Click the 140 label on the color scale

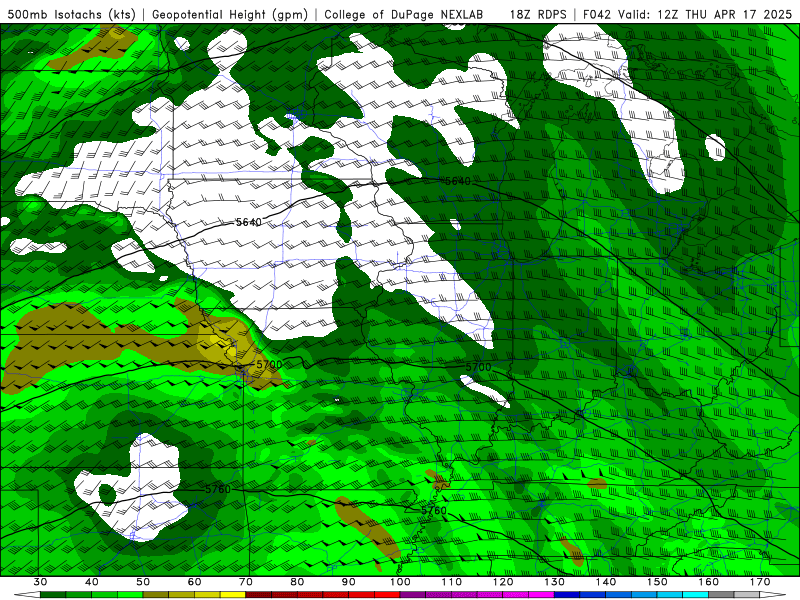click(x=606, y=582)
